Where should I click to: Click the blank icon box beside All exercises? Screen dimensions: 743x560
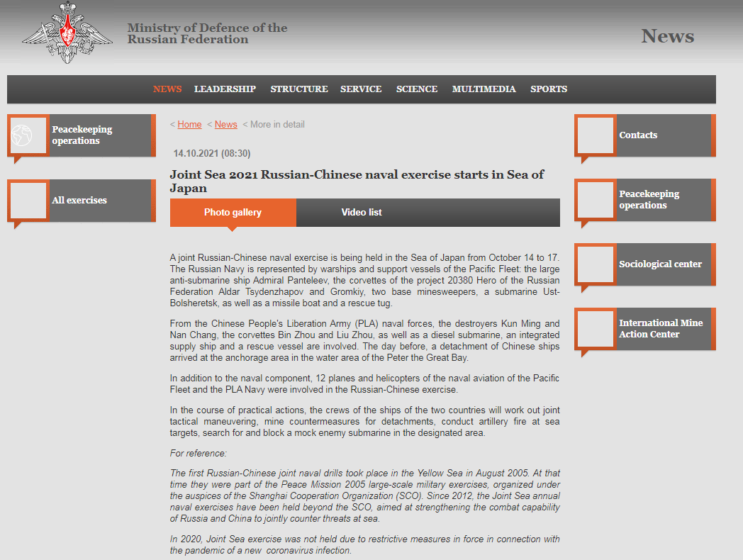[28, 201]
